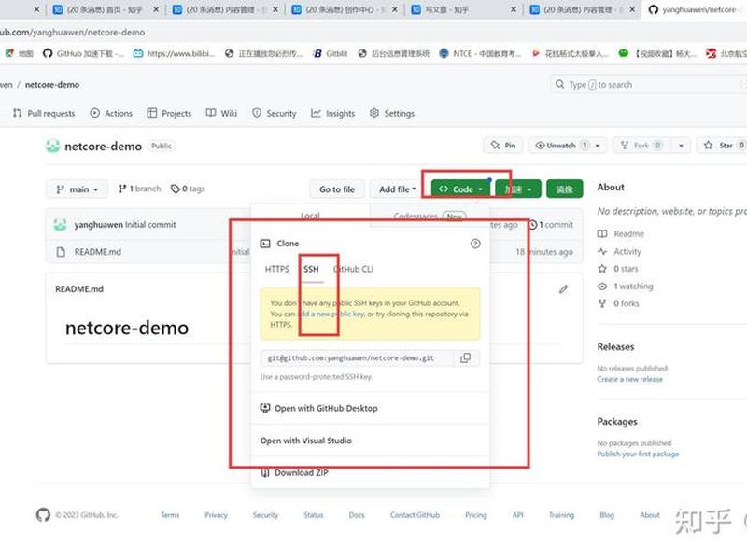Open the API footer link
This screenshot has width=747, height=560.
coord(518,515)
